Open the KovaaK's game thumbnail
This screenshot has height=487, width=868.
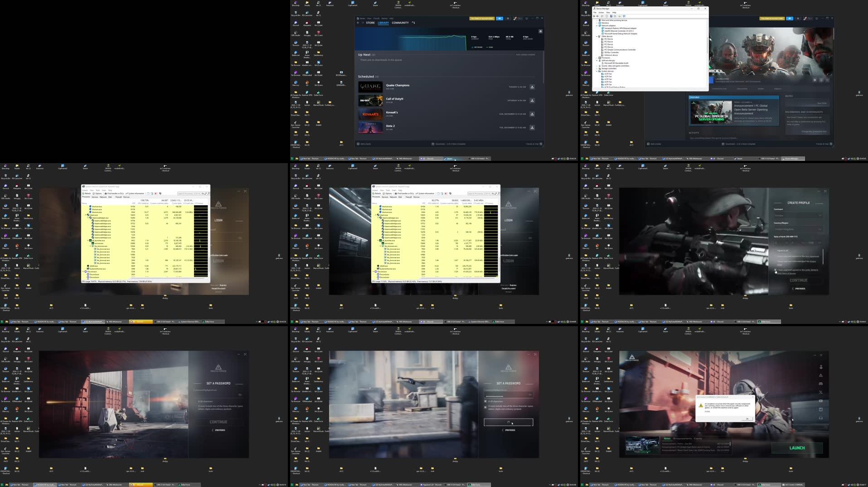pyautogui.click(x=370, y=114)
